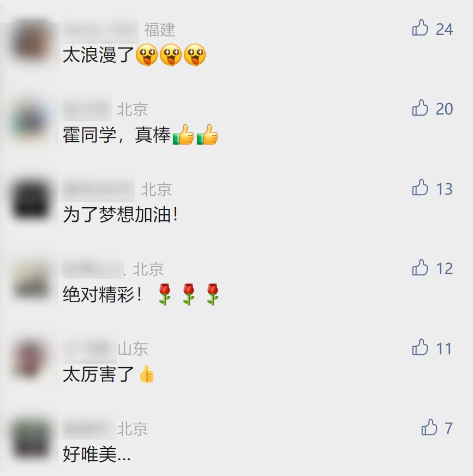The image size is (473, 476).
Task: Open avatar of '霍同学，真棒' commenter
Action: tap(32, 121)
